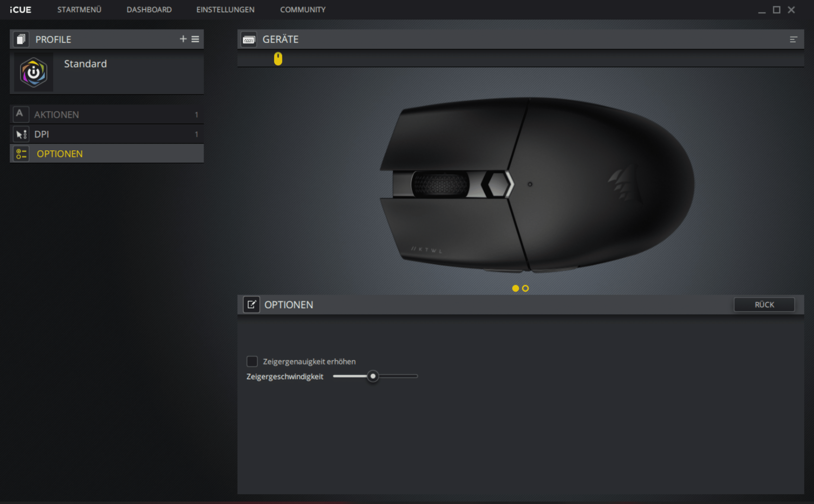
Task: Open the profiles hamburger menu
Action: [195, 39]
